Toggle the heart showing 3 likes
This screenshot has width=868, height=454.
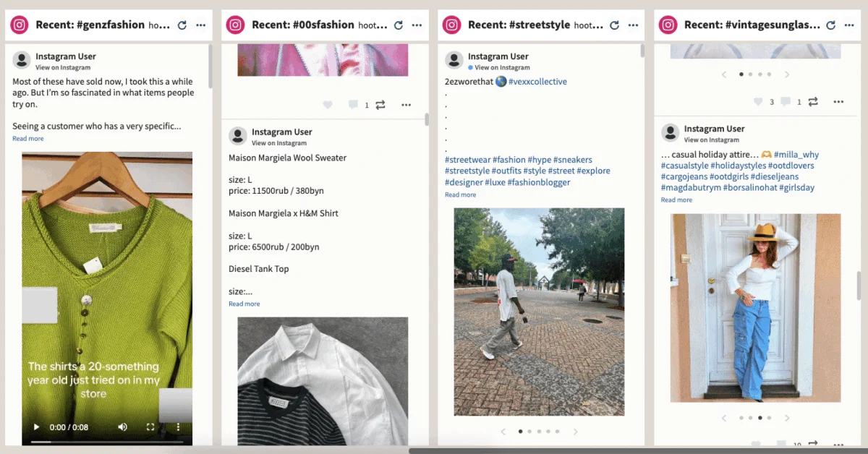pos(758,102)
